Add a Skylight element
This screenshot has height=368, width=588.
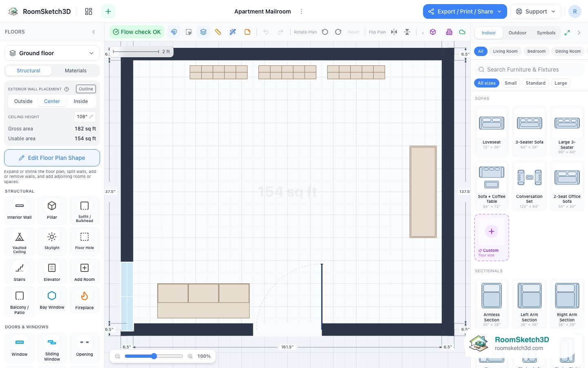tap(52, 241)
